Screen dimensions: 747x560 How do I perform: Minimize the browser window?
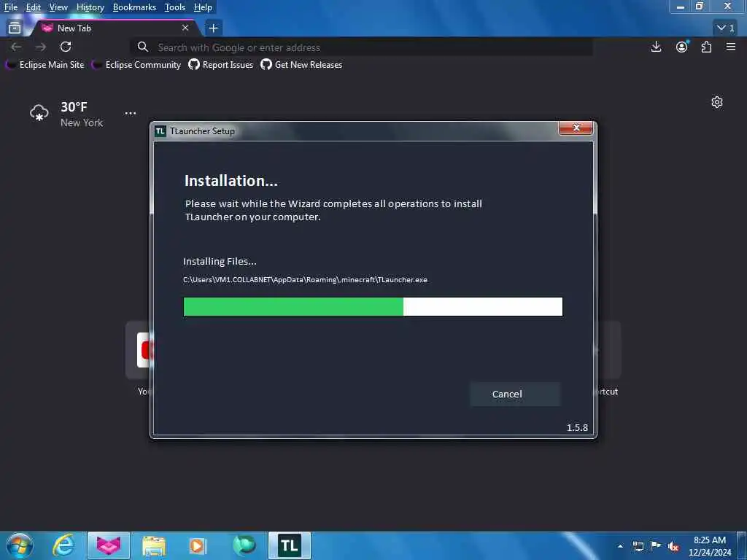[x=681, y=7]
